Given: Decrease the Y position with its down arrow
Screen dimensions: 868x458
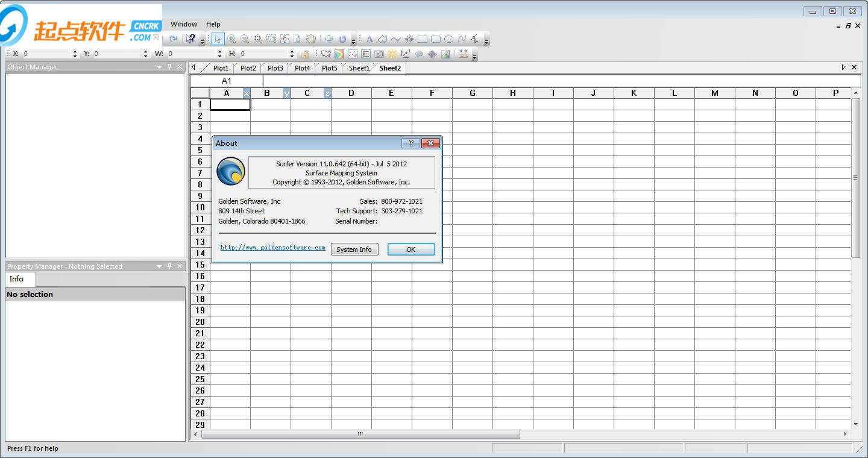Looking at the screenshot, I should (x=146, y=56).
